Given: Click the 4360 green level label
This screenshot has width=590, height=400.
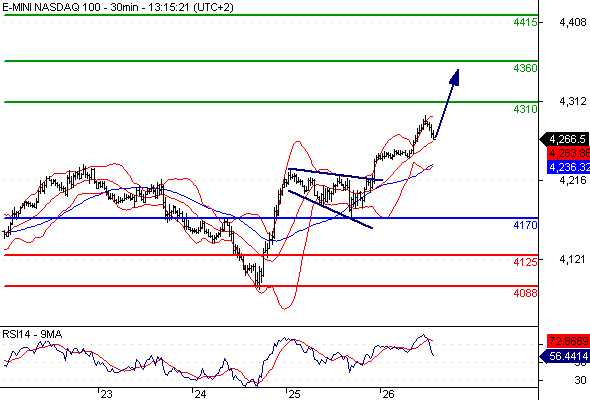Looking at the screenshot, I should (525, 68).
